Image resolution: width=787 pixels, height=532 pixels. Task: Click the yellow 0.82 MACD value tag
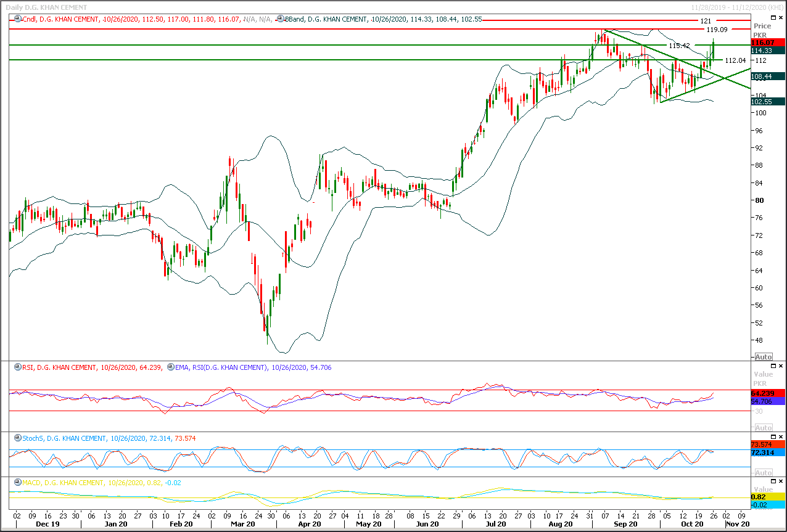[x=768, y=497]
